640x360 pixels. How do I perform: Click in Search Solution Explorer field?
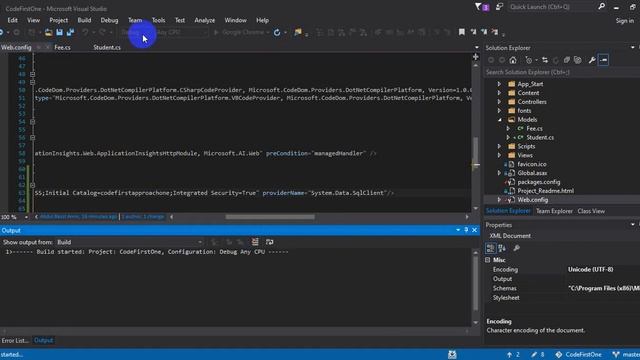(562, 72)
